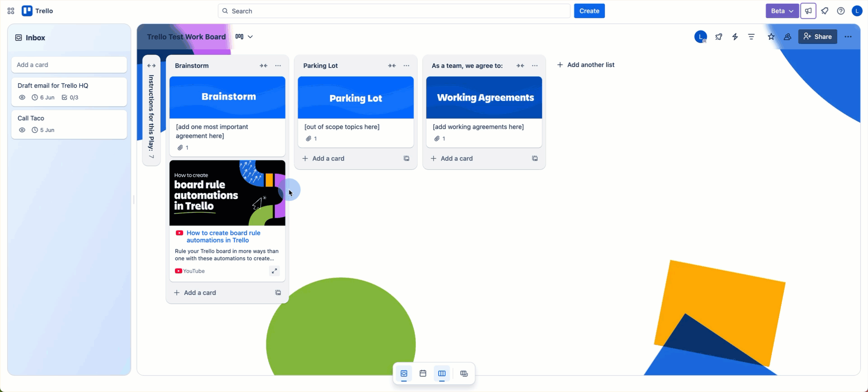
Task: Open the app switcher grid icon
Action: [x=11, y=11]
